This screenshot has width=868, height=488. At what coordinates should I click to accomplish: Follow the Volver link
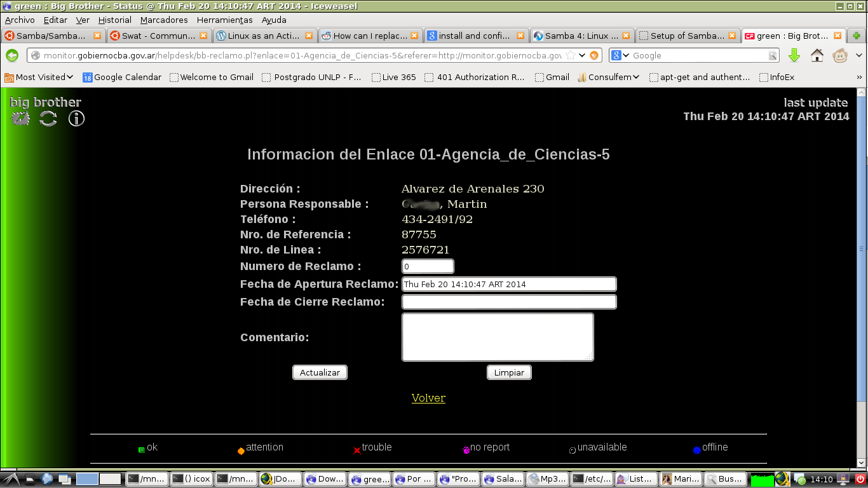[428, 398]
